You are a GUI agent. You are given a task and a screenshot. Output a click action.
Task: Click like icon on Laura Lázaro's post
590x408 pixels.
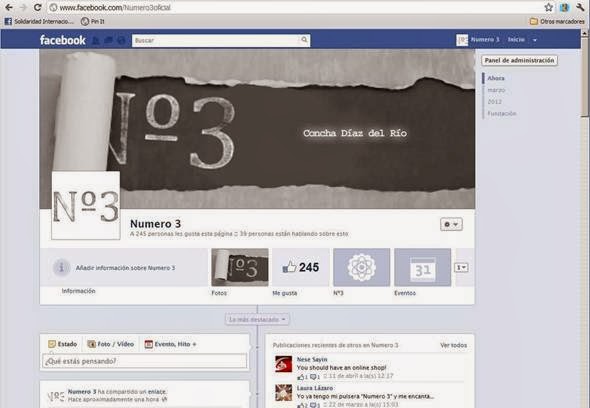[301, 405]
